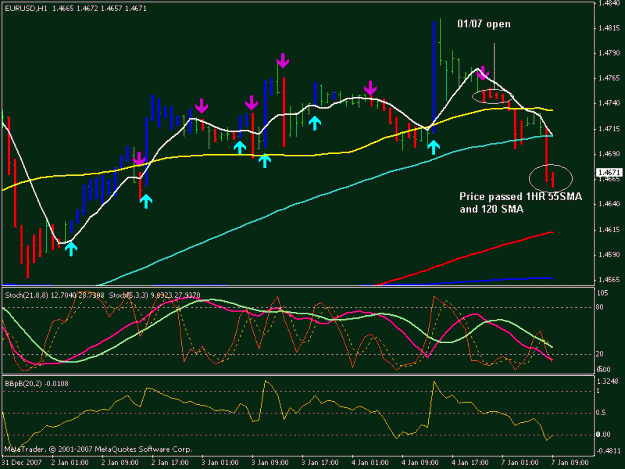Click the 1.4740 price axis label
Screen dimensions: 625x469
click(609, 103)
